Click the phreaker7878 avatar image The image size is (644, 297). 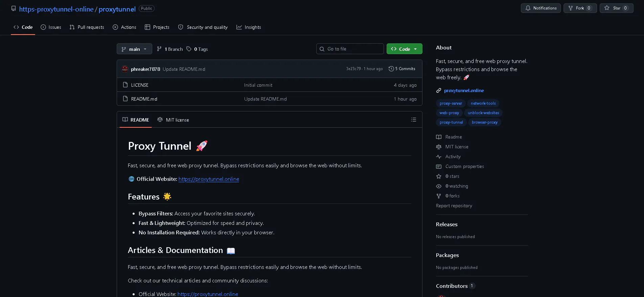coord(125,69)
